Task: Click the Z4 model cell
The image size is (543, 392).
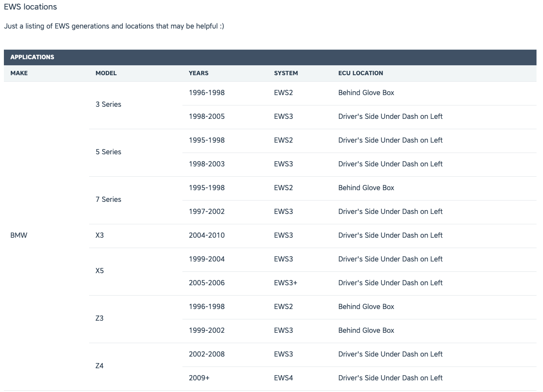Action: pos(99,366)
